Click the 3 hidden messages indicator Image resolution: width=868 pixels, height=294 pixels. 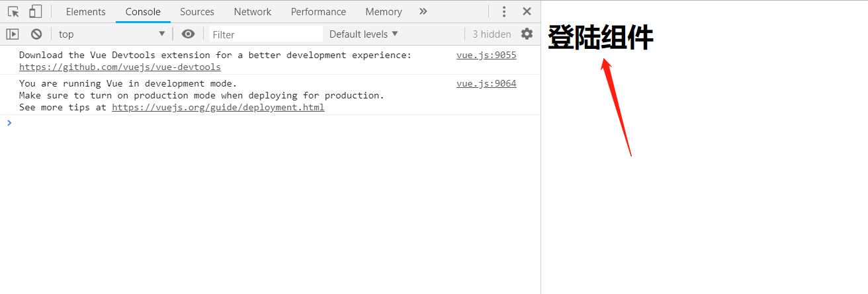point(492,34)
